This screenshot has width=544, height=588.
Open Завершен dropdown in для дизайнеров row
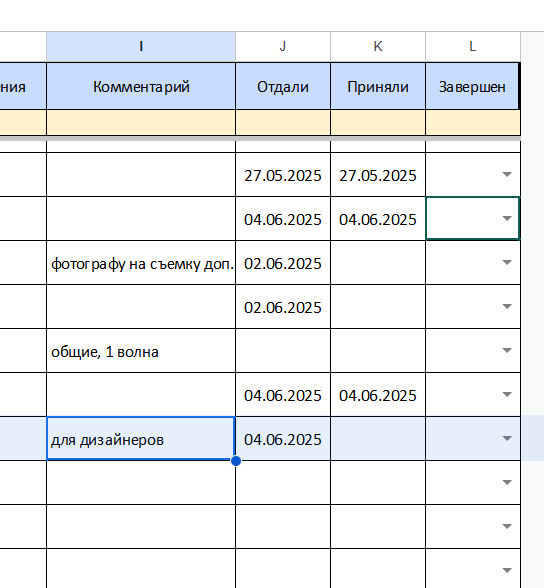507,438
